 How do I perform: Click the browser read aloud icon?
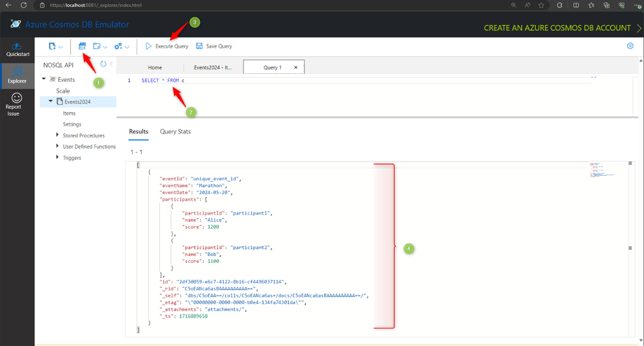527,5
